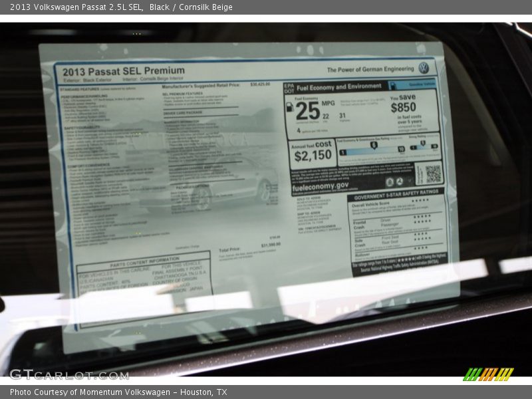Open the fueleconomy.gov link
This screenshot has height=399, width=532.
click(319, 186)
